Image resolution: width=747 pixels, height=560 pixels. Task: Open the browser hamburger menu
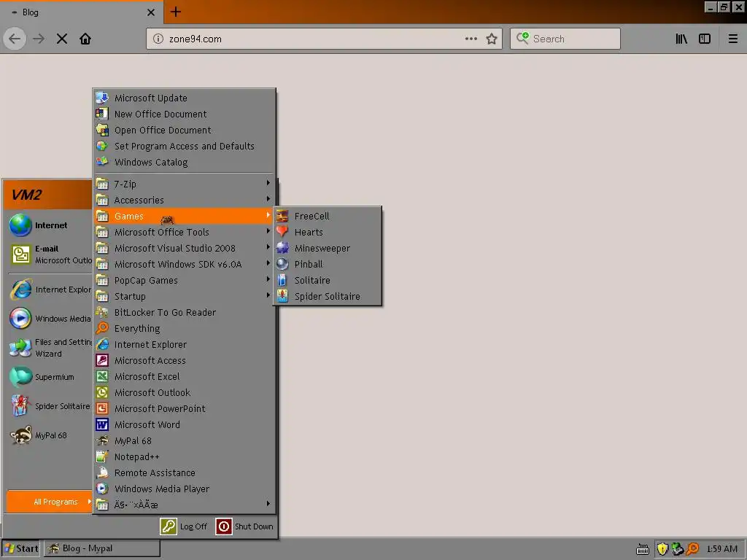(733, 39)
